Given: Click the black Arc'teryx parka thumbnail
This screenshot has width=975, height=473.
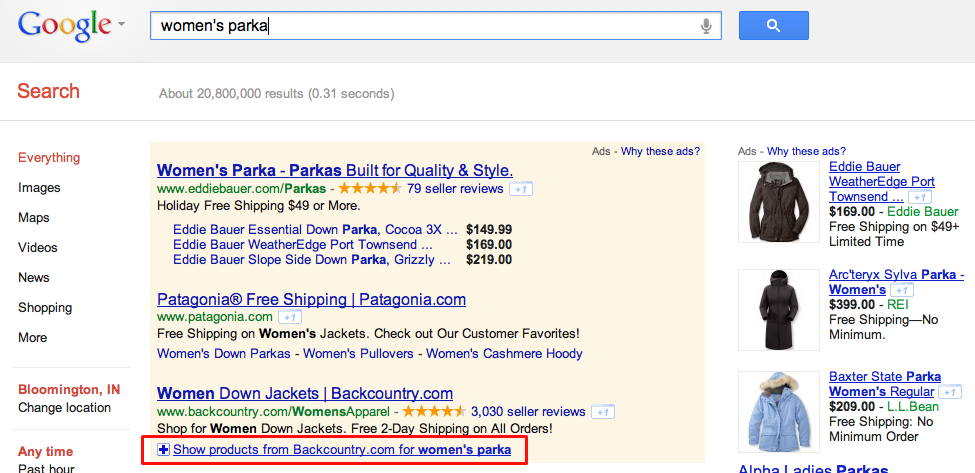Looking at the screenshot, I should point(779,310).
